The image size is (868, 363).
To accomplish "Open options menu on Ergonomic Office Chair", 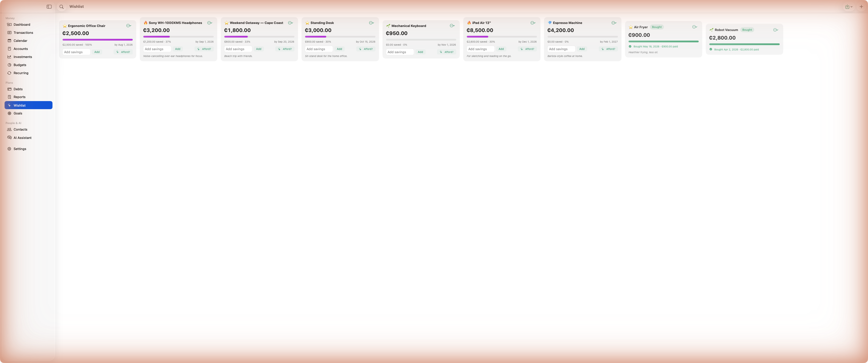I will [129, 26].
